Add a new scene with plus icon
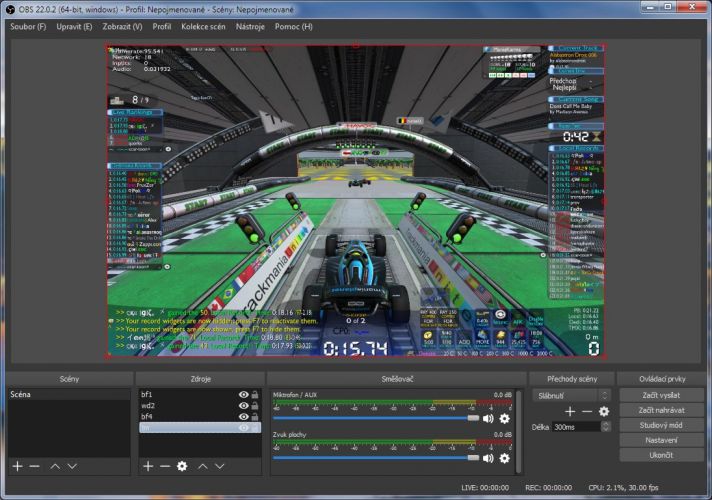This screenshot has width=712, height=500. coord(18,466)
